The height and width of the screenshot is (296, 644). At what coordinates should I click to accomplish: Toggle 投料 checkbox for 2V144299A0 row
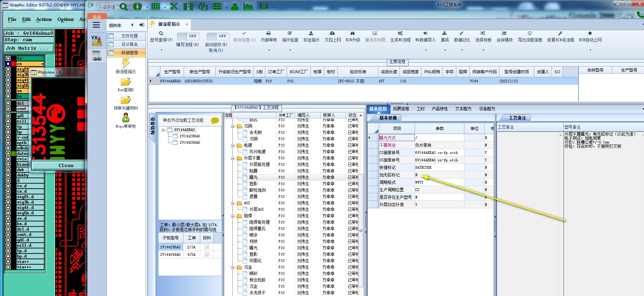tap(207, 254)
